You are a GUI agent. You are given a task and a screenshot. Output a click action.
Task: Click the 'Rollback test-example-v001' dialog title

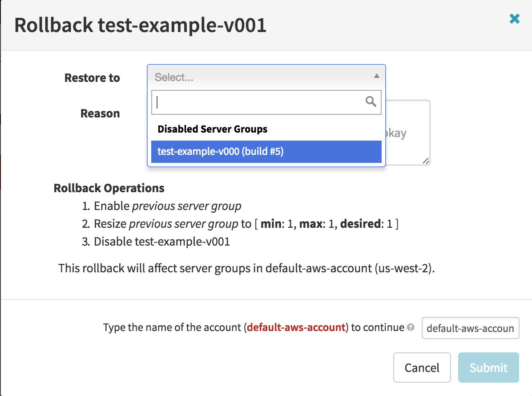[x=141, y=25]
